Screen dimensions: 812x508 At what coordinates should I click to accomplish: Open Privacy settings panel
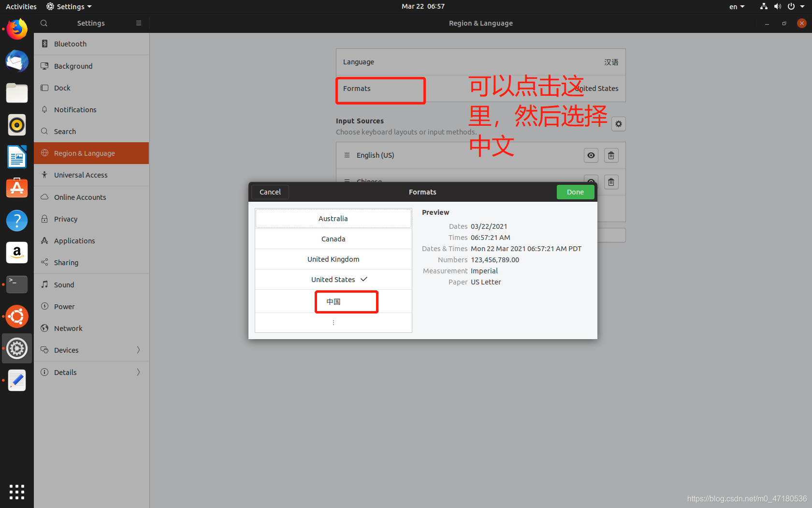coord(91,219)
